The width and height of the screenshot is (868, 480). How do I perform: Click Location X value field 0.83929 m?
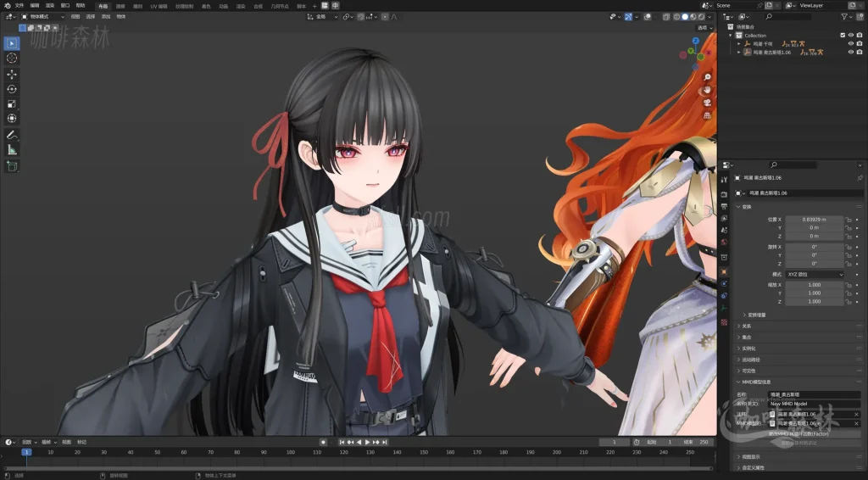pos(815,220)
